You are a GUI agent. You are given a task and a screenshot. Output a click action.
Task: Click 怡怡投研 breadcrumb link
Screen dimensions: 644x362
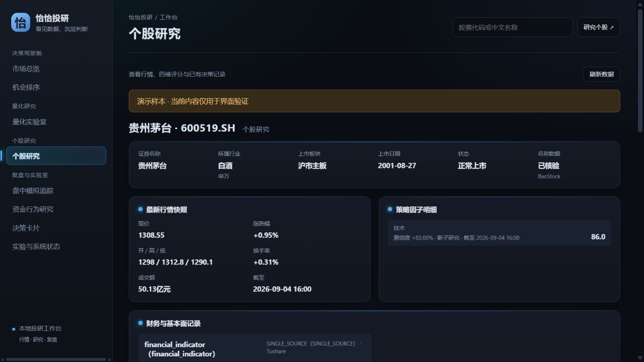141,17
